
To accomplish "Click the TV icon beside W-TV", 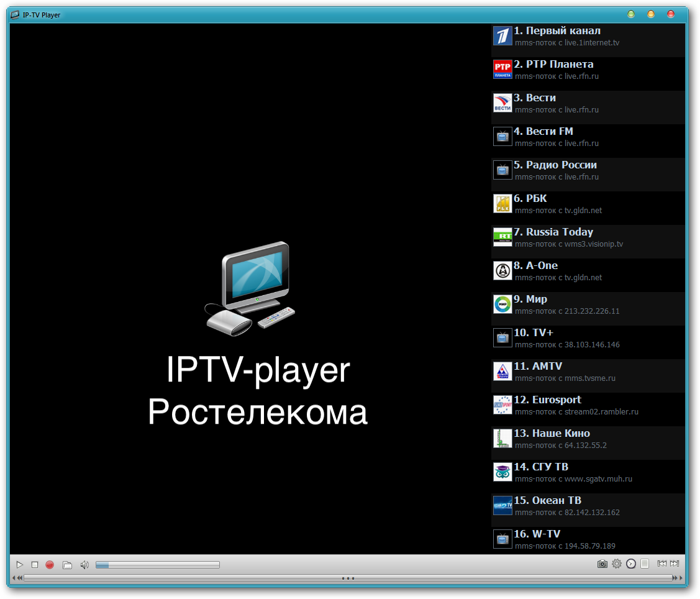I will pos(502,539).
